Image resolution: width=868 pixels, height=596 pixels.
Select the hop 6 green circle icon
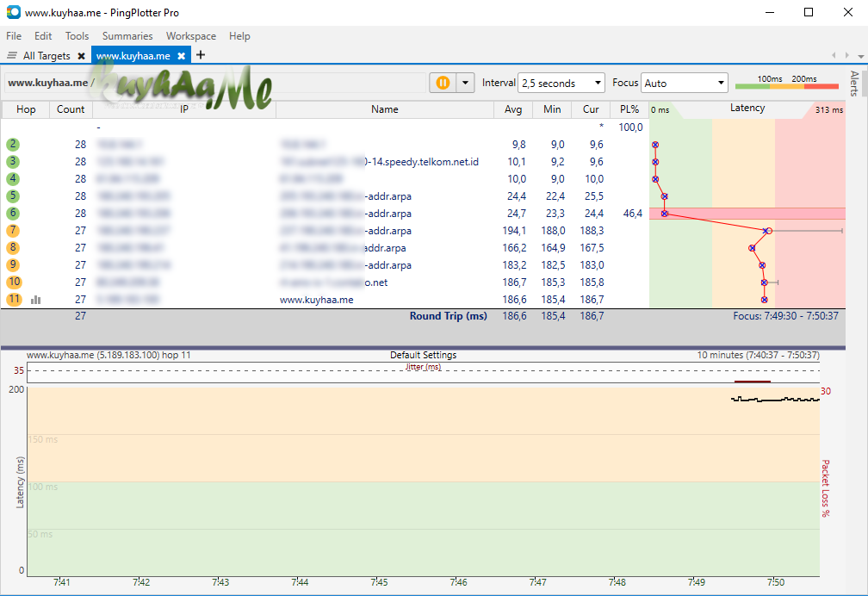tap(13, 214)
